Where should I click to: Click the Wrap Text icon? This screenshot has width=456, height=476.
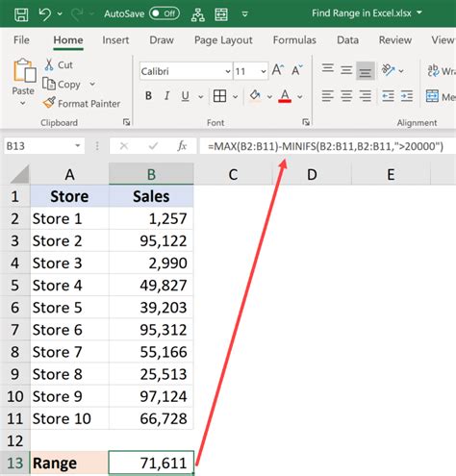tap(433, 70)
